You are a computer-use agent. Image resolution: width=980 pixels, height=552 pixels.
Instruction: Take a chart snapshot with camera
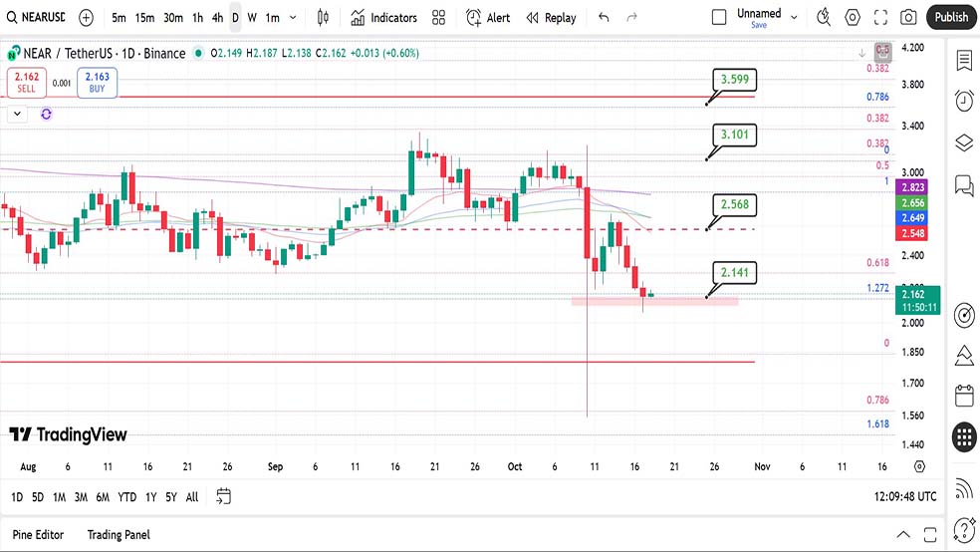(908, 17)
